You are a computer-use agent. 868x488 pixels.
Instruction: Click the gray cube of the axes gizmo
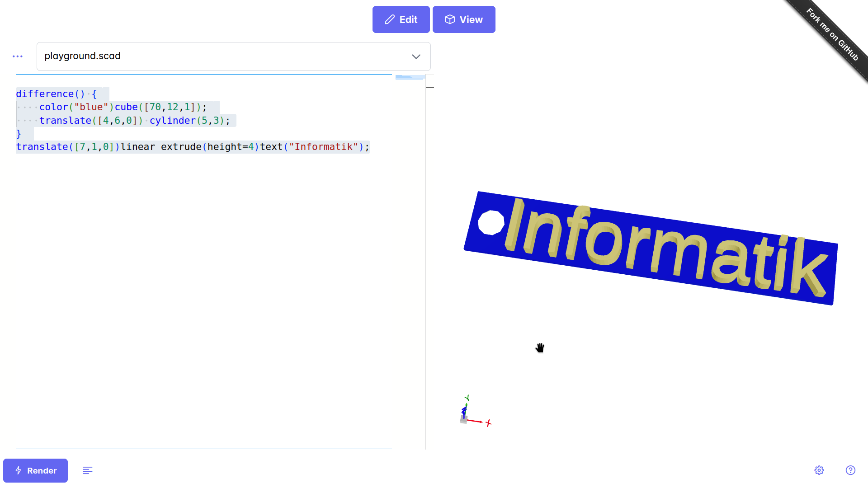pos(463,420)
